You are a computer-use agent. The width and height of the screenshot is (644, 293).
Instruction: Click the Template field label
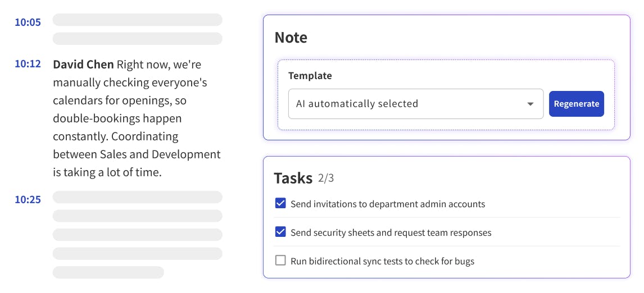(310, 76)
